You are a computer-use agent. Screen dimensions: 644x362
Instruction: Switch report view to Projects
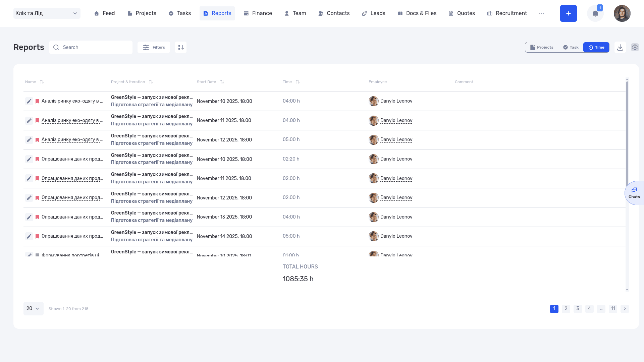coord(542,47)
